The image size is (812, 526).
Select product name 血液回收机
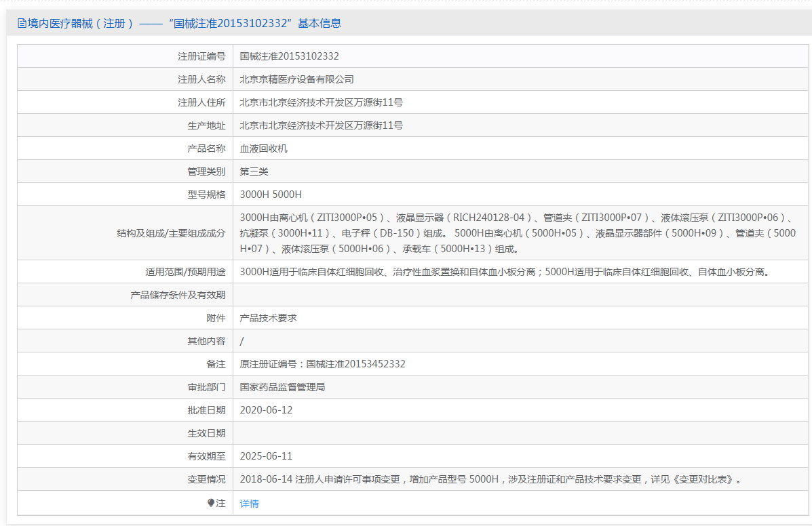click(263, 148)
